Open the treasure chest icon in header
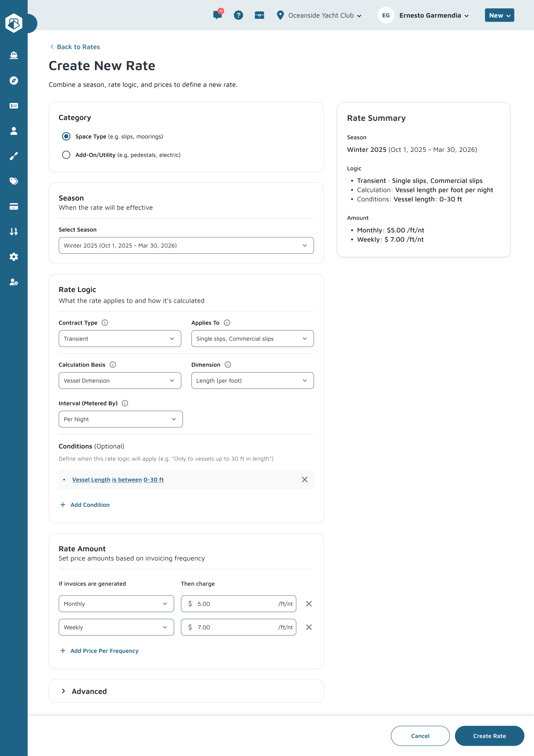The image size is (534, 756). click(259, 15)
